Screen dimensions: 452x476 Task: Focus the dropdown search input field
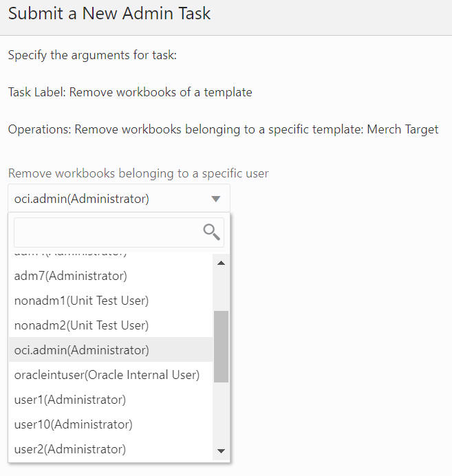(119, 232)
